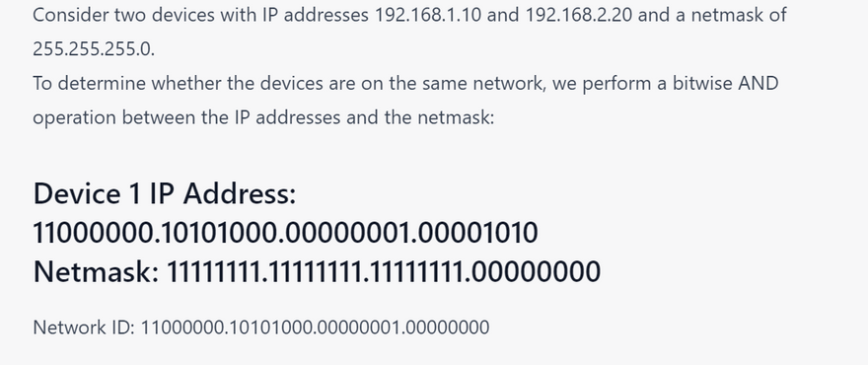Click the Network ID binary value
Image resolution: width=868 pixels, height=365 pixels.
pyautogui.click(x=316, y=328)
